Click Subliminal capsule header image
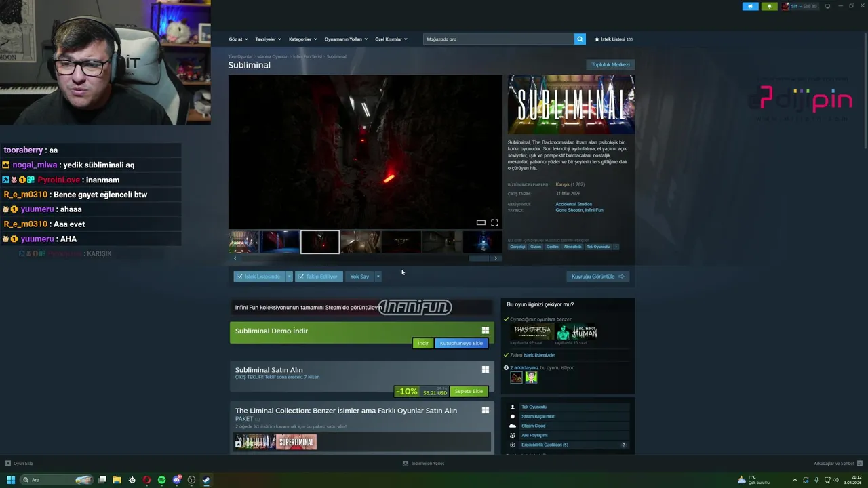The height and width of the screenshot is (488, 868). pos(571,104)
